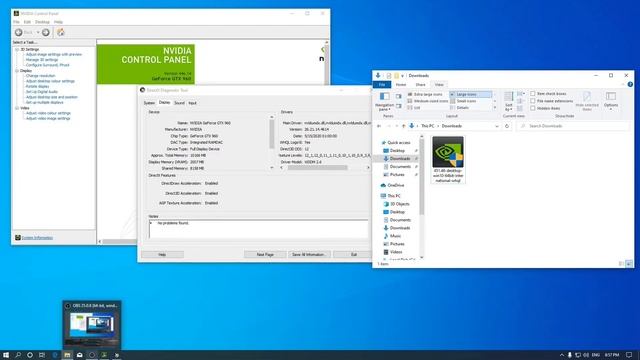Toggle the Item check boxes option
The image size is (640, 360).
pos(533,93)
